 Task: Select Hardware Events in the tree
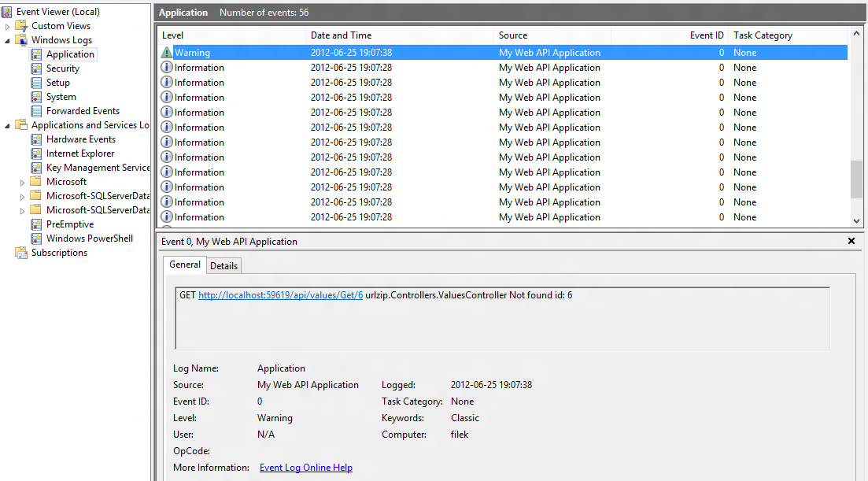coord(81,139)
